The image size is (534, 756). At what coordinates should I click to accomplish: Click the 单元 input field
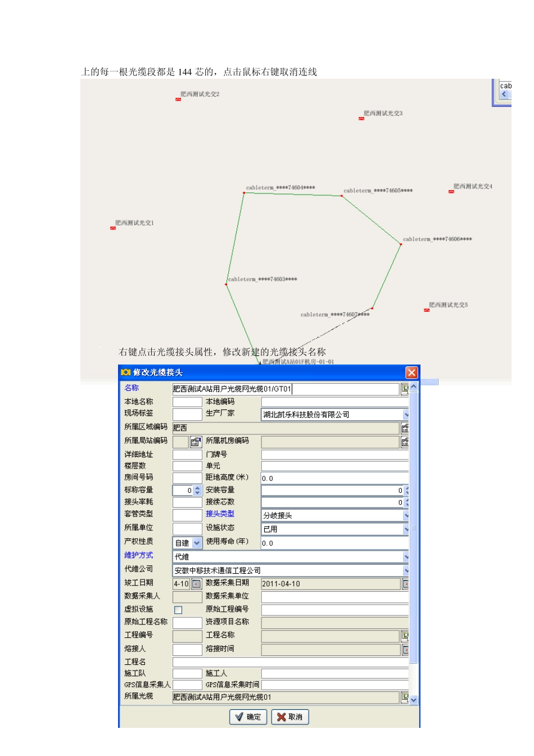coord(335,466)
